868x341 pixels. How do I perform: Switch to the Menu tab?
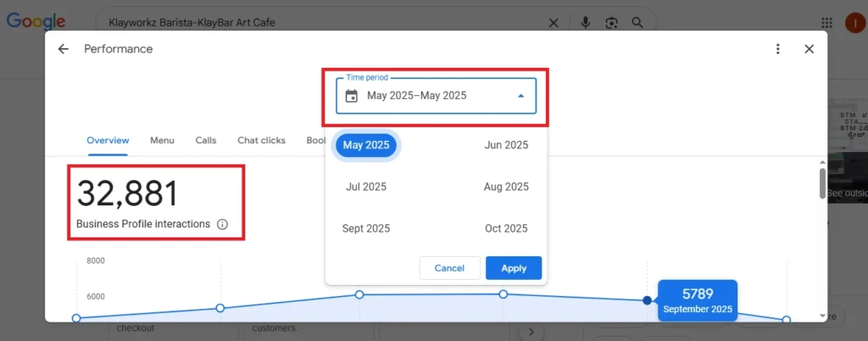162,140
